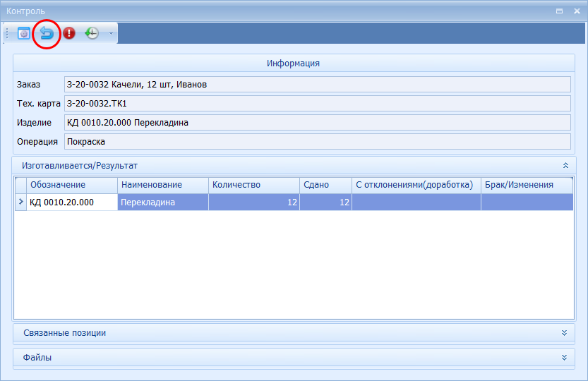This screenshot has height=381, width=588.
Task: Select the КД 0010.20.000 designation cell
Action: tap(71, 202)
